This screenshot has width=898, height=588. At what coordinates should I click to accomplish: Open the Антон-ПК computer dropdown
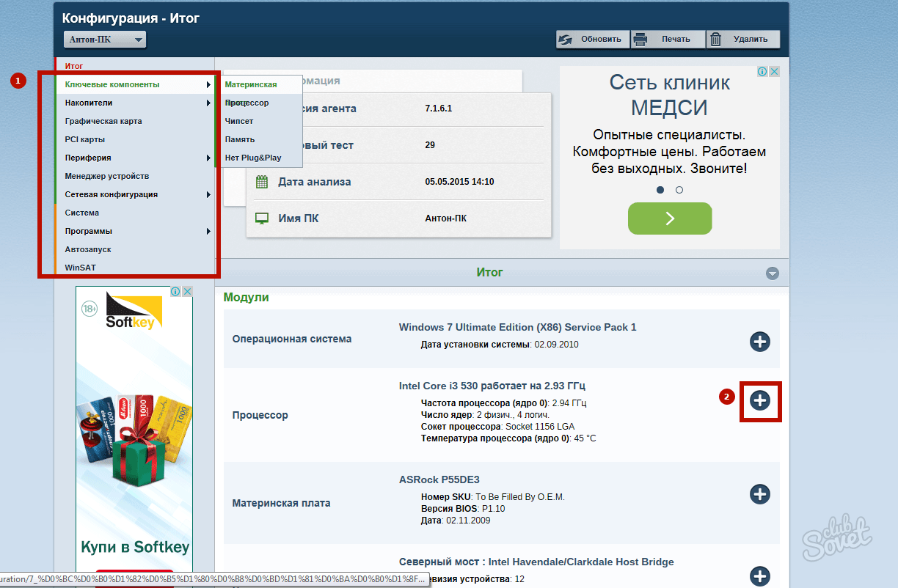(x=105, y=40)
